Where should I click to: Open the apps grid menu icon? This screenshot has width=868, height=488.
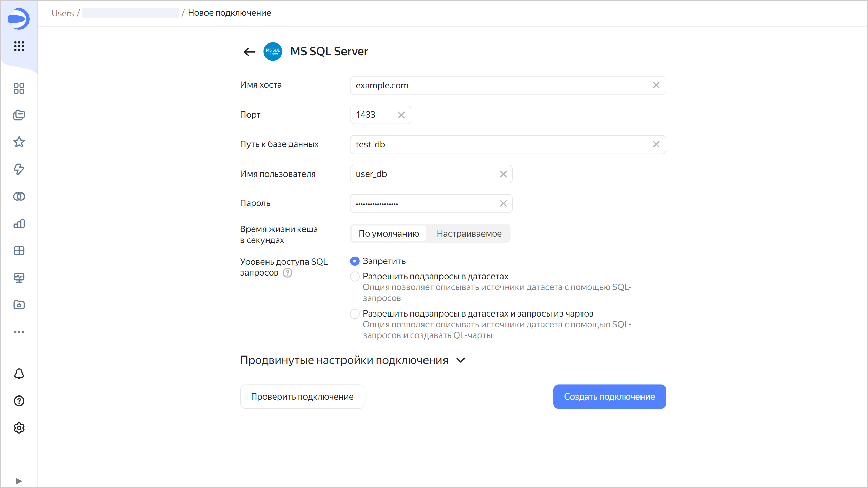point(19,46)
